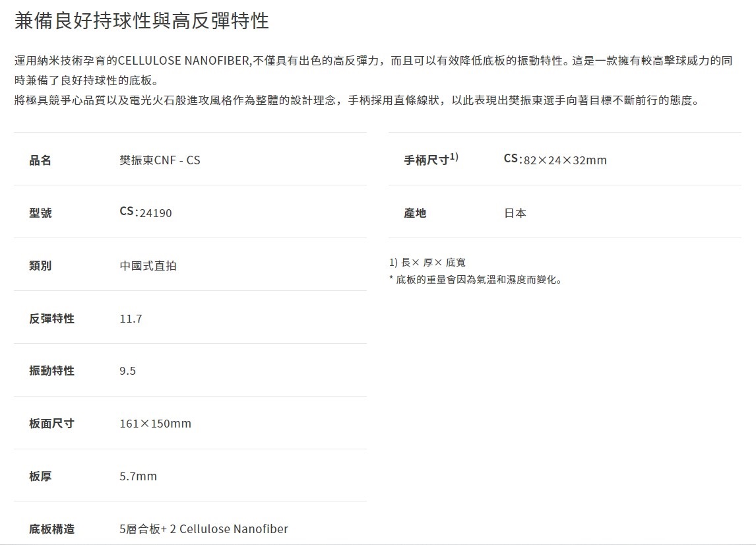Click the 品名 label
The image size is (756, 545).
(40, 160)
